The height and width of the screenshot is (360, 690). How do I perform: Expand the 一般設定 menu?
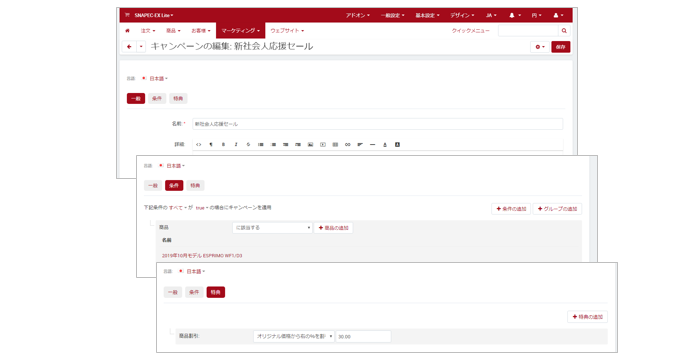393,15
